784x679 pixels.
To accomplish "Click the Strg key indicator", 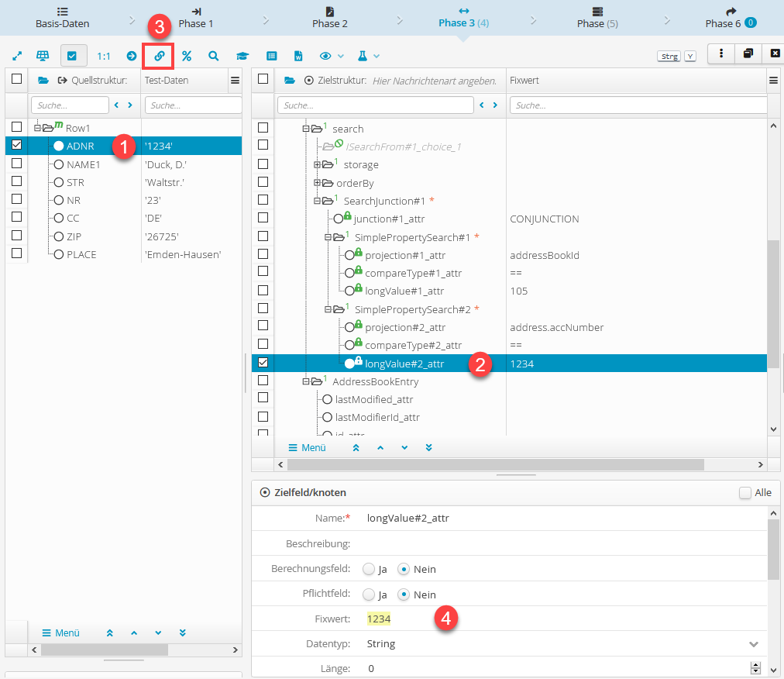I will click(x=669, y=57).
